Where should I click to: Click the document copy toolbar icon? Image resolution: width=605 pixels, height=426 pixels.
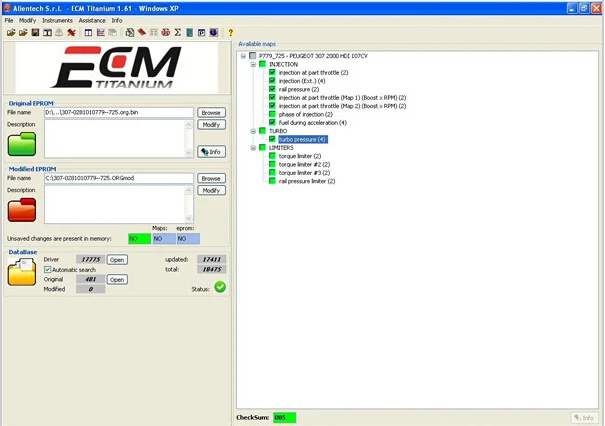coord(130,33)
